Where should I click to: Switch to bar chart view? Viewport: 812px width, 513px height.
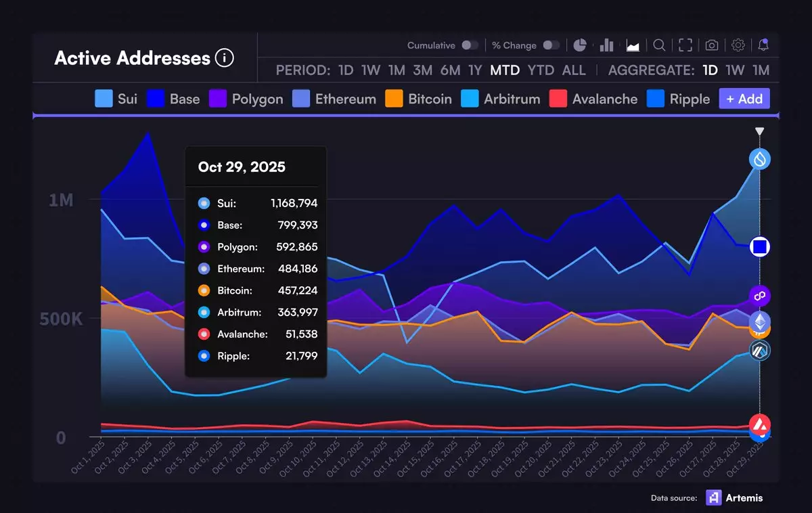[x=606, y=45]
